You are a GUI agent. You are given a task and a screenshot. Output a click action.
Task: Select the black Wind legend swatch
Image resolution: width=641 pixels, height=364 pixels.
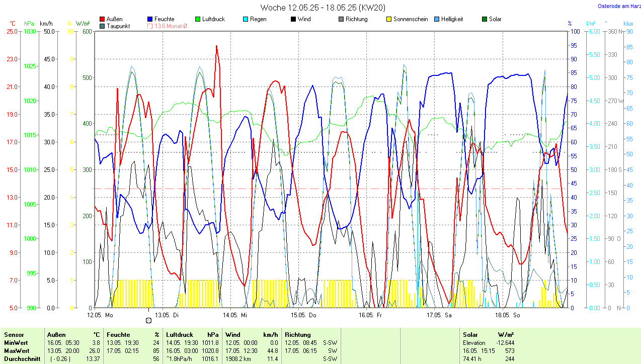[x=293, y=20]
